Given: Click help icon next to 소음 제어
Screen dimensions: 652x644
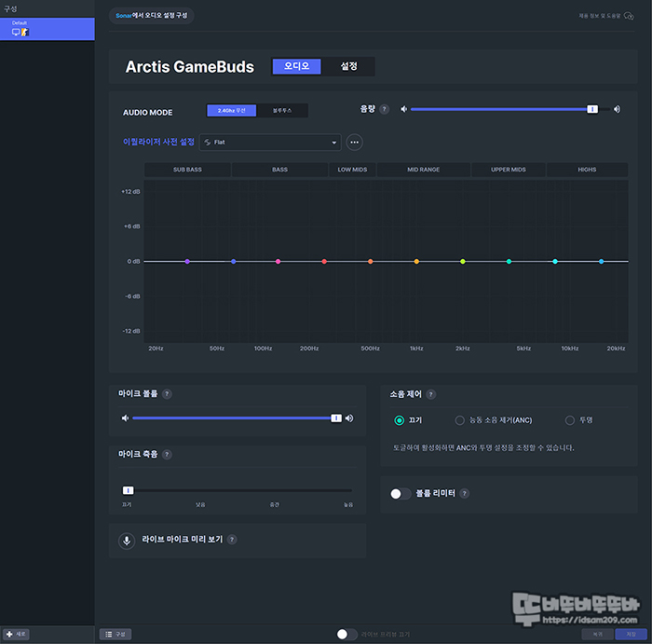Looking at the screenshot, I should [431, 394].
